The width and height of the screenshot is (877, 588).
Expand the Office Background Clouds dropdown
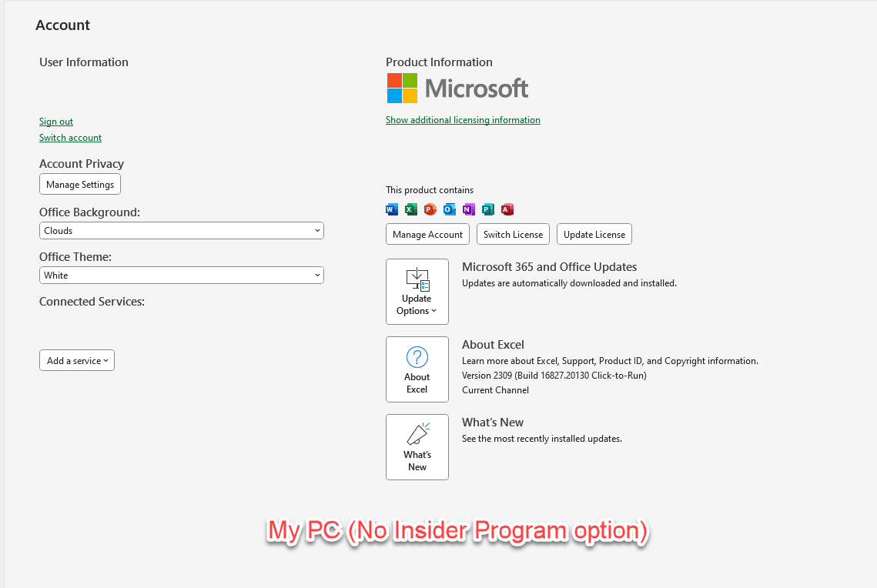click(x=181, y=231)
